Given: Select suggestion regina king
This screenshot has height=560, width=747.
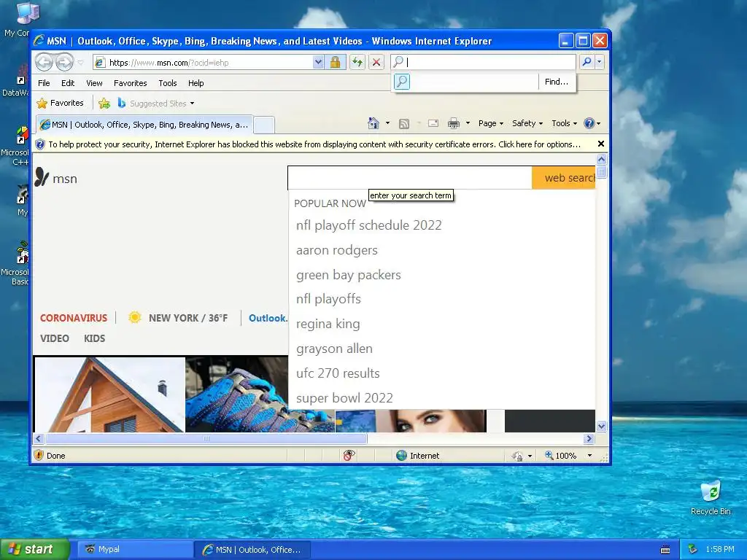Looking at the screenshot, I should 328,324.
